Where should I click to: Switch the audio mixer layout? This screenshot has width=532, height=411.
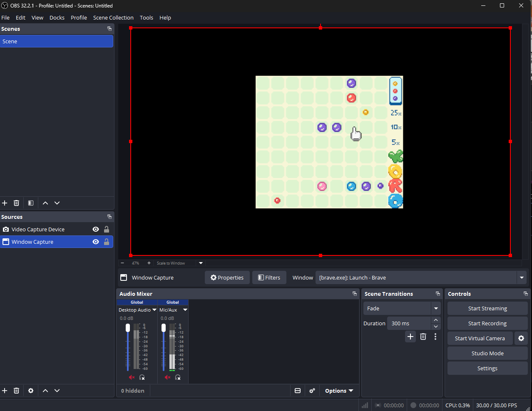[298, 391]
